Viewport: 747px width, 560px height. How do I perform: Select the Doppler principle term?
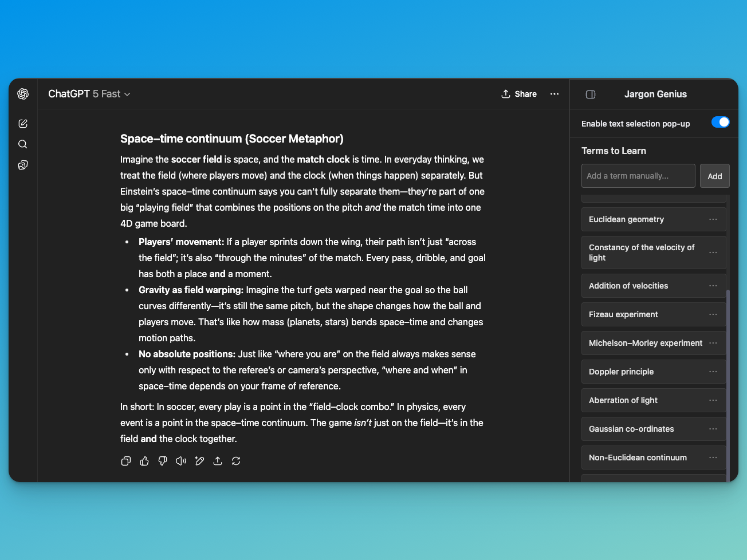[622, 372]
